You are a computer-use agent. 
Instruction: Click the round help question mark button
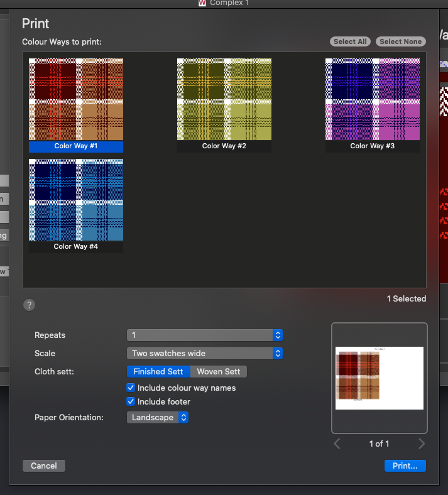pyautogui.click(x=29, y=305)
